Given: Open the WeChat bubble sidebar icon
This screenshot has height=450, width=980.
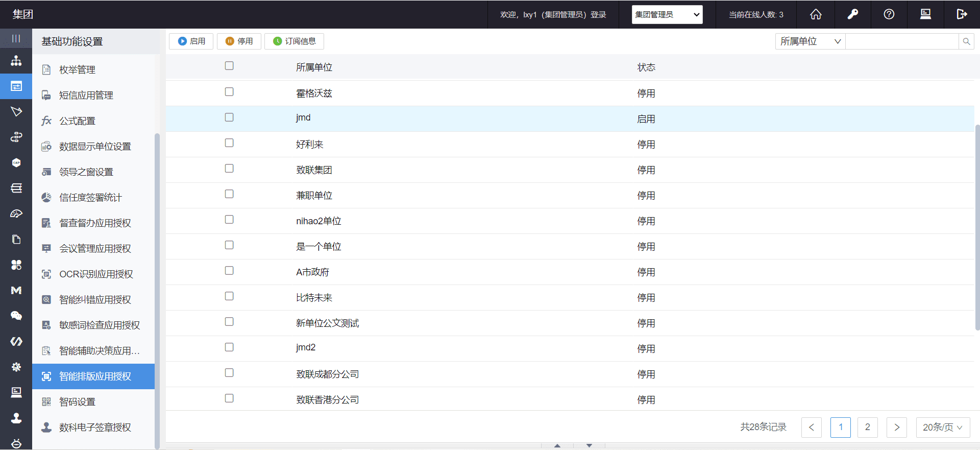Looking at the screenshot, I should pyautogui.click(x=16, y=316).
